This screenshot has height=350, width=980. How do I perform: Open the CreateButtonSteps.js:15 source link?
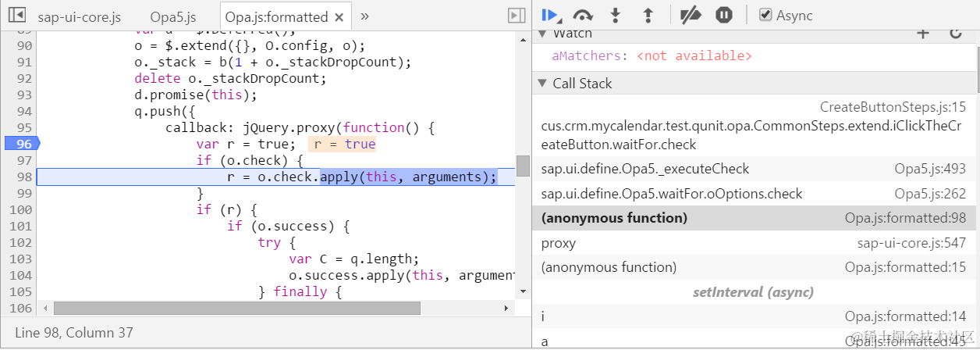(893, 107)
